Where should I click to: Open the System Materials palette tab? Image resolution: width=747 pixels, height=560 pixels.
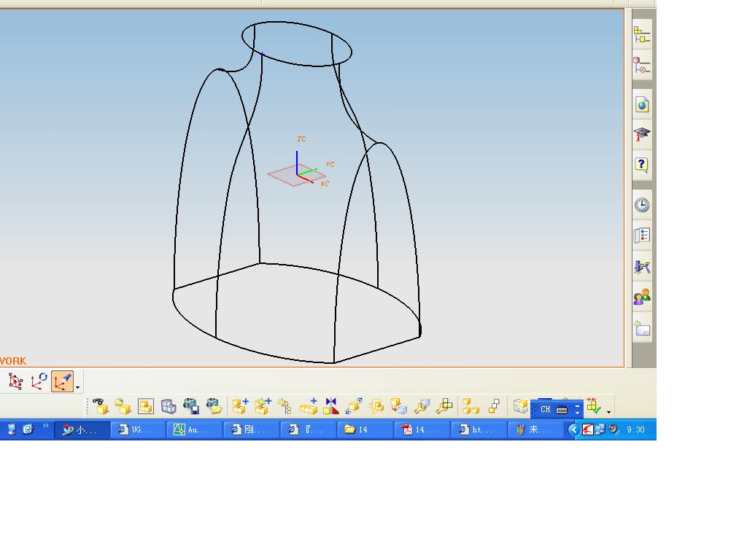642,236
